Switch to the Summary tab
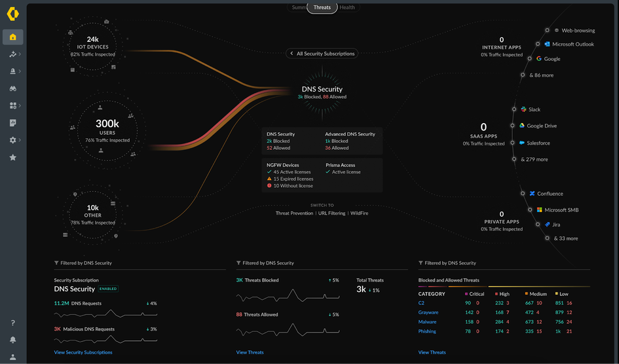 click(x=298, y=7)
